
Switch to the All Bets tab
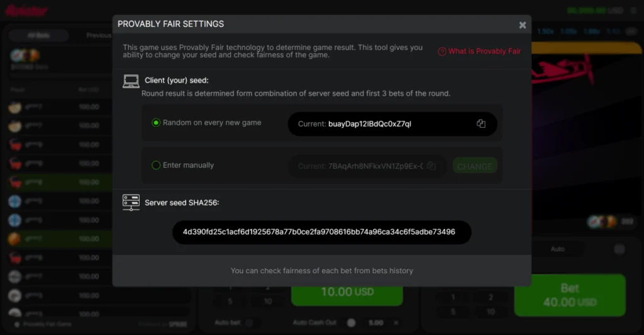(x=38, y=35)
